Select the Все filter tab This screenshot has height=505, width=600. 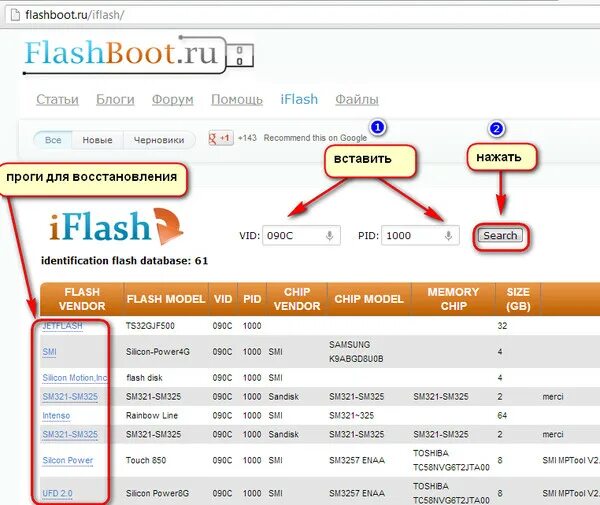(x=53, y=140)
